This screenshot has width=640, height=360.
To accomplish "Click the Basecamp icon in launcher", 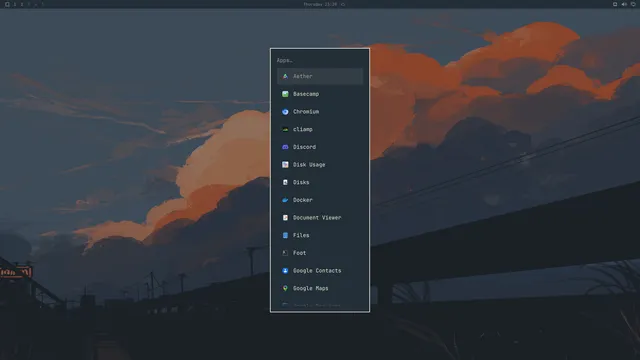I will 285,94.
